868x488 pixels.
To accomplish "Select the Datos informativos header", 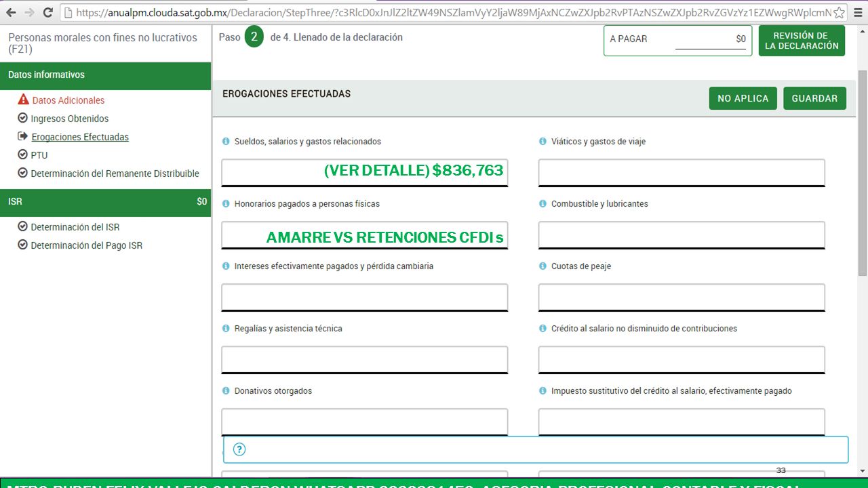I will [105, 75].
